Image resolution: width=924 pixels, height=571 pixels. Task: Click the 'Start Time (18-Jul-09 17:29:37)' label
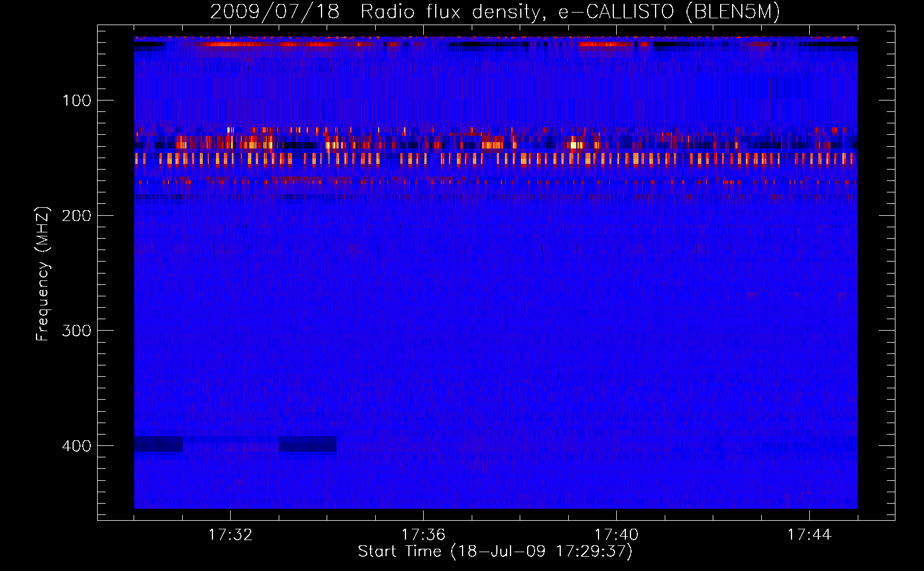pos(495,552)
